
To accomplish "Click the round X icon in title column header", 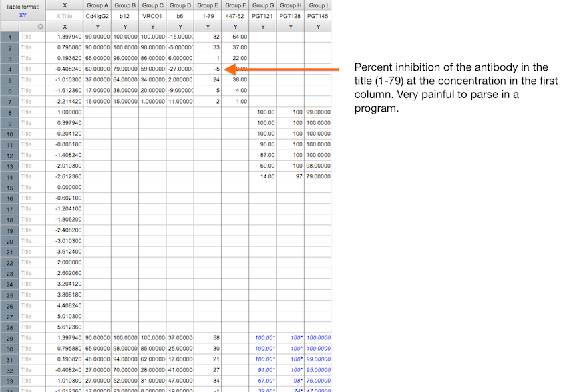I will pos(41,27).
